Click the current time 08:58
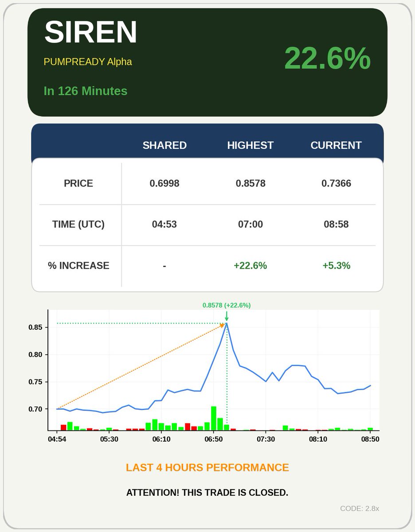Image resolution: width=415 pixels, height=532 pixels. pyautogui.click(x=336, y=224)
